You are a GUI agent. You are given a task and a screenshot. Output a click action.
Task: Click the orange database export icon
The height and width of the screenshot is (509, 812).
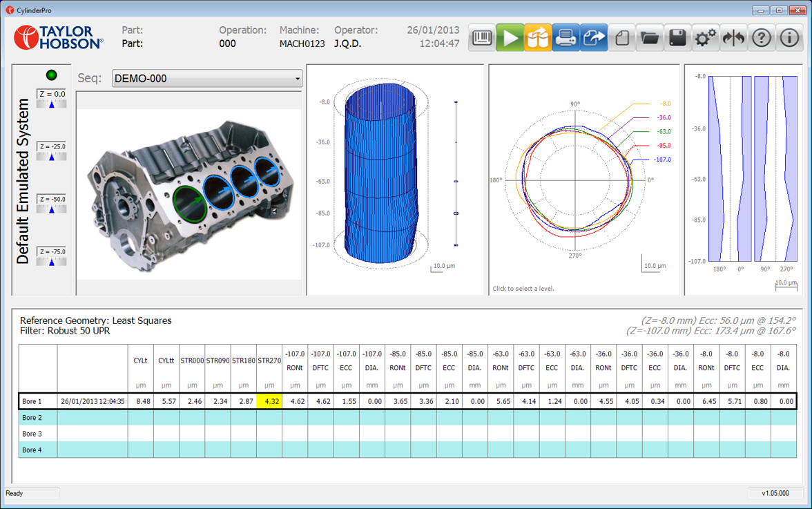pos(538,38)
